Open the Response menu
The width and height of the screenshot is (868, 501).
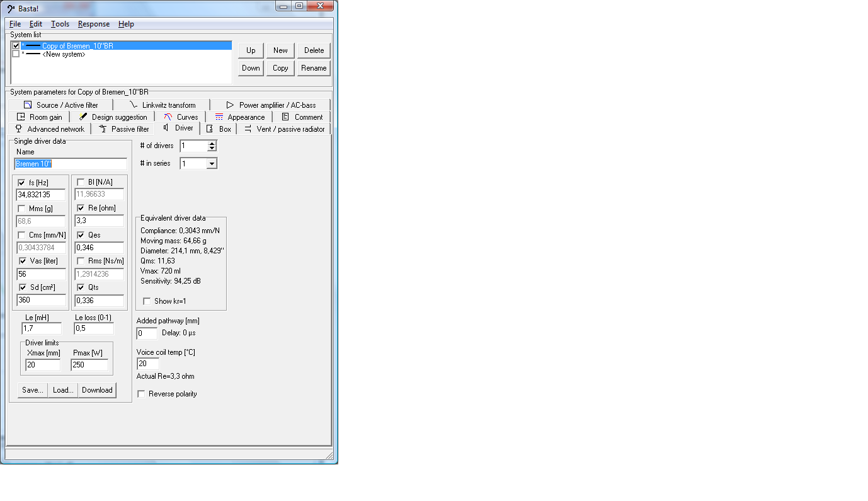click(x=93, y=24)
